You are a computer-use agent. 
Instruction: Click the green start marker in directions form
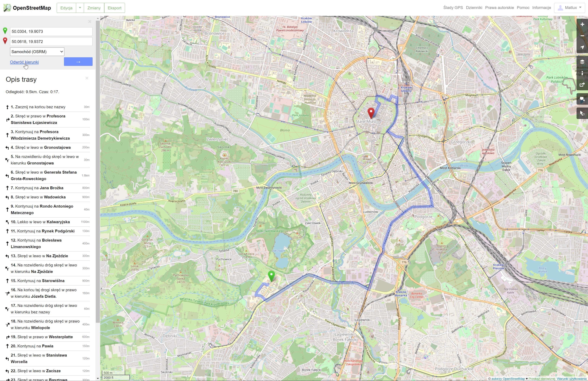[x=5, y=31]
